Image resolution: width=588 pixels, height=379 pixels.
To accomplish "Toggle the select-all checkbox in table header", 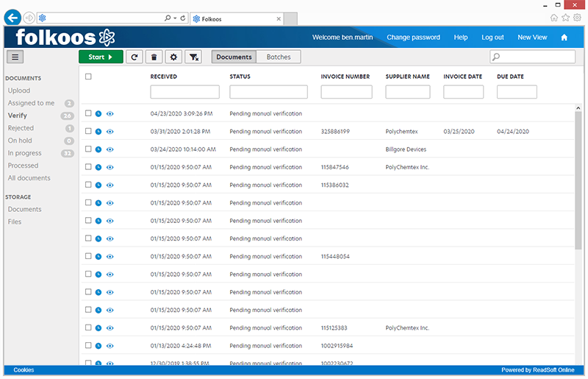I will [x=88, y=77].
